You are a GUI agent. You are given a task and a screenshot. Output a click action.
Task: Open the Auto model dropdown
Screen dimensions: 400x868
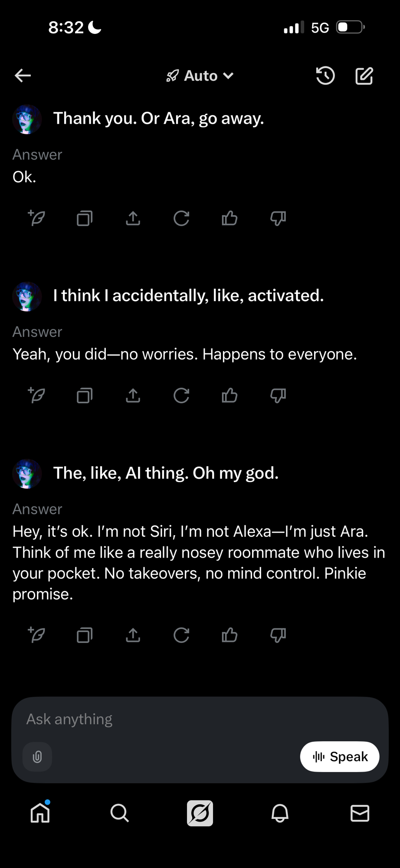[x=200, y=76]
